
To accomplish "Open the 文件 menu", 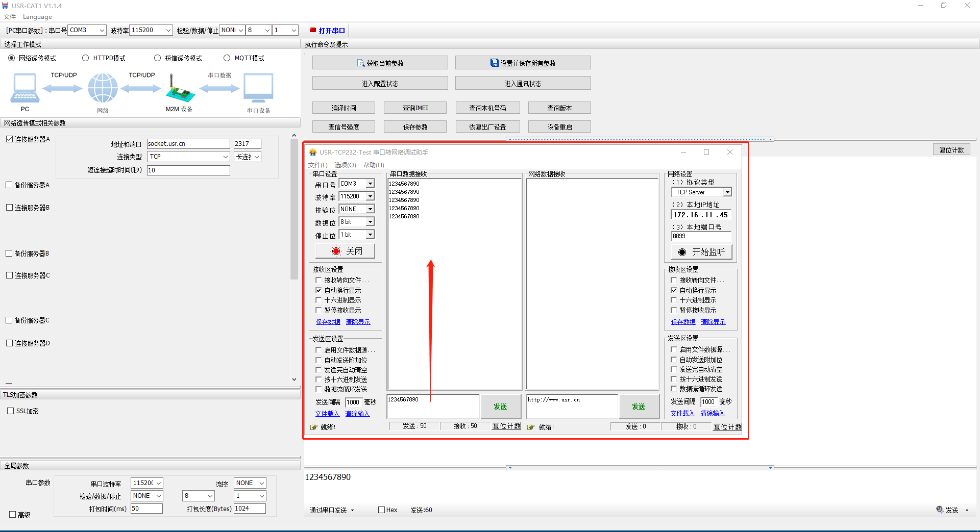I will tap(9, 17).
